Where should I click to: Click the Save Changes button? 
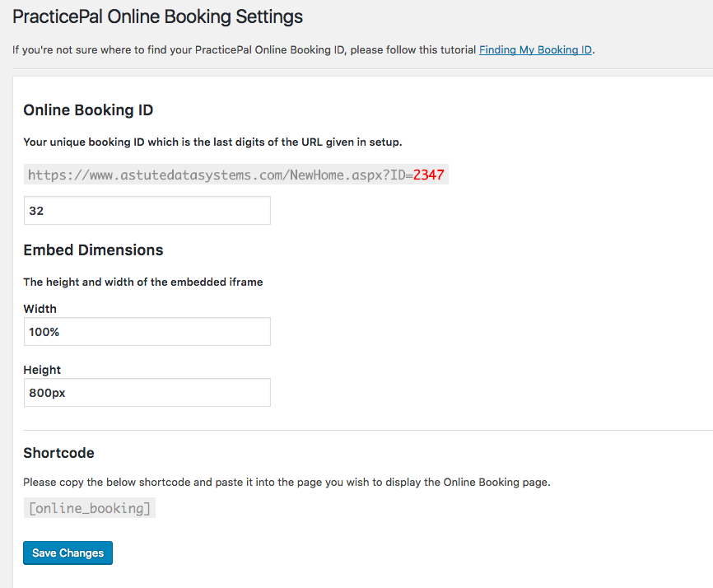coord(68,553)
